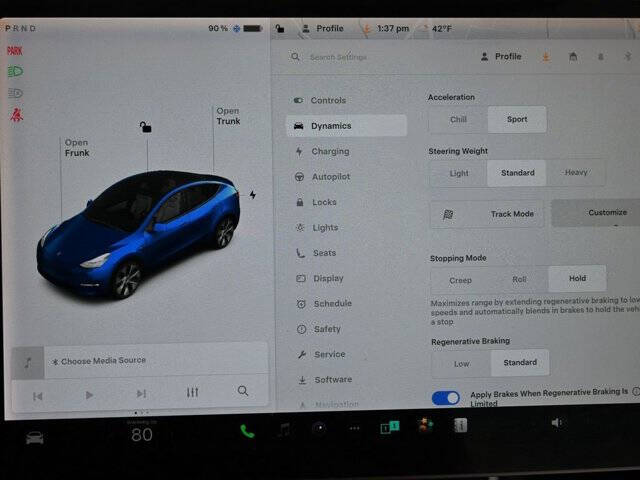640x480 pixels.
Task: Open the manual info app
Action: (460, 426)
